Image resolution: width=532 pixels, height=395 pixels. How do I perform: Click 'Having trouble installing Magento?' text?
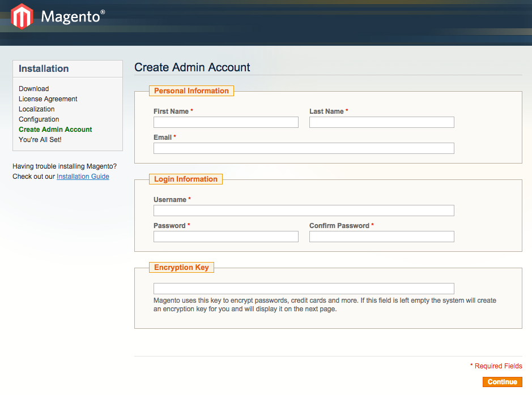point(65,166)
